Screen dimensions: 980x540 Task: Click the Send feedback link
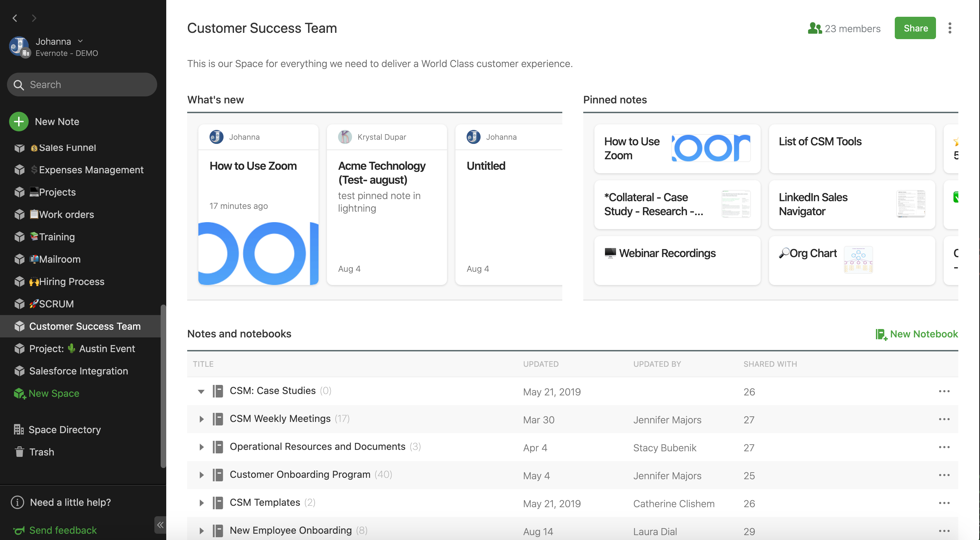pyautogui.click(x=63, y=530)
